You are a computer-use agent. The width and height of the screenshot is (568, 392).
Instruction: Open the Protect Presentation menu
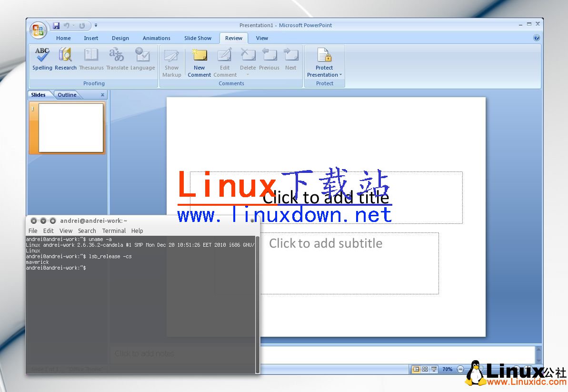tap(325, 63)
